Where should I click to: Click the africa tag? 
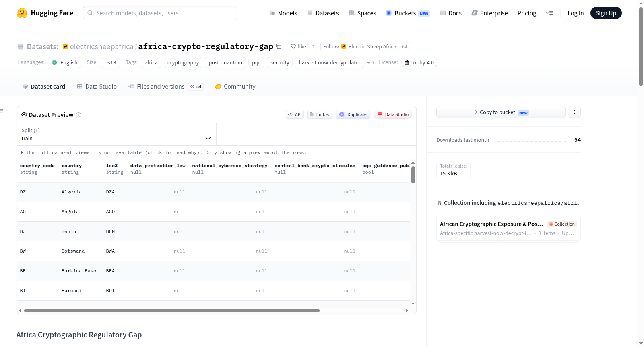pyautogui.click(x=151, y=62)
